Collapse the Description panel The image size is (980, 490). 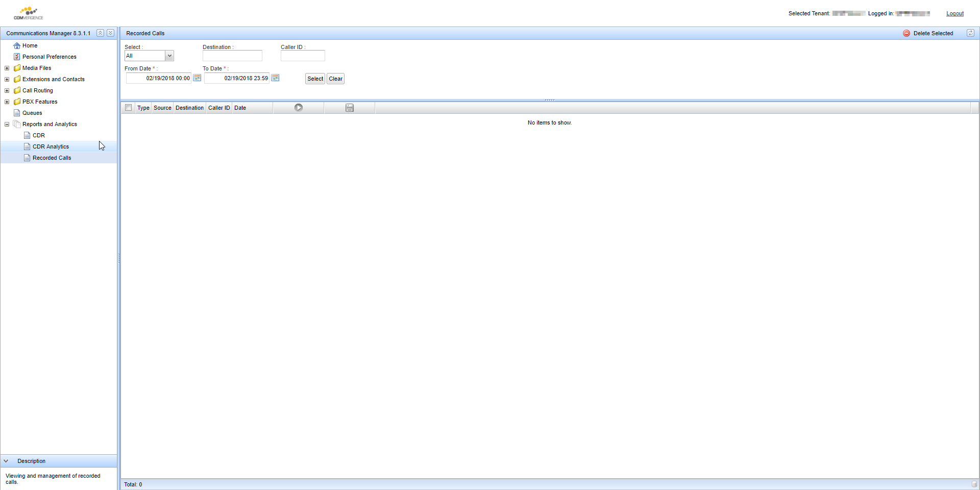click(6, 461)
